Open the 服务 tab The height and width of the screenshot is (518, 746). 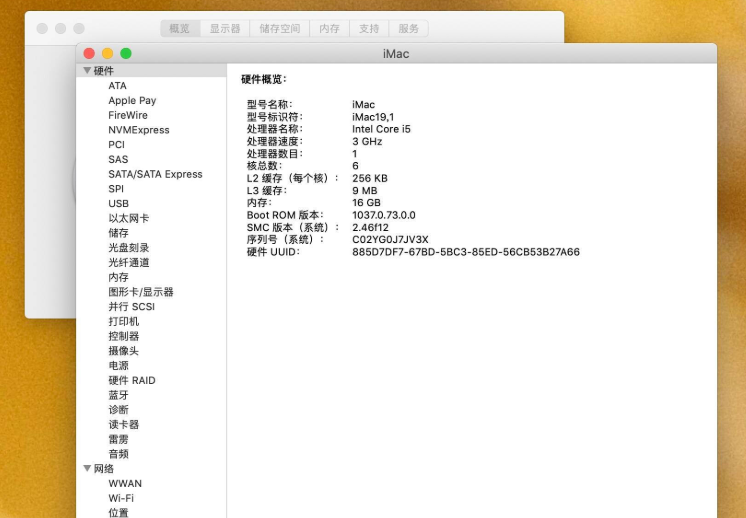(x=408, y=29)
